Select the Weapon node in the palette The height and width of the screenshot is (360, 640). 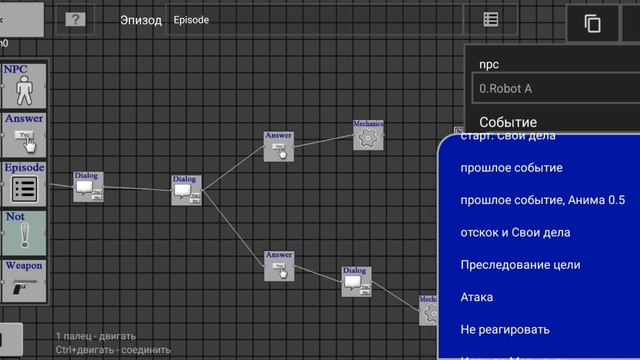click(24, 281)
